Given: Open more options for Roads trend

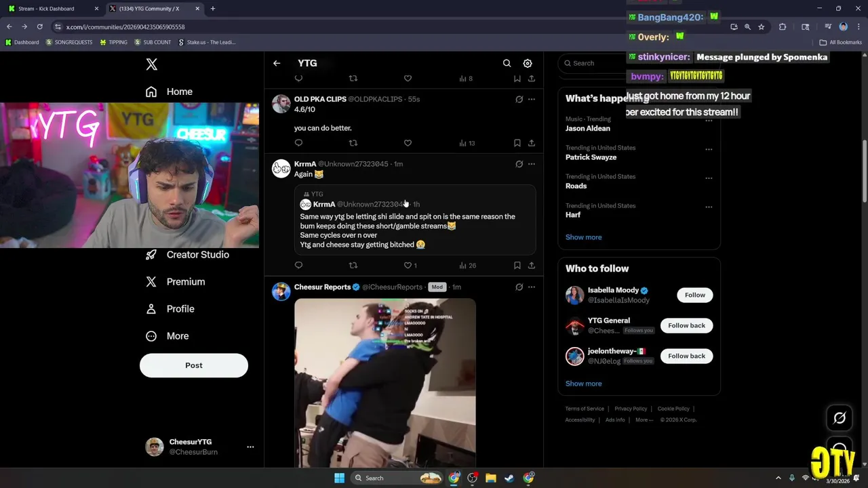Looking at the screenshot, I should click(709, 178).
